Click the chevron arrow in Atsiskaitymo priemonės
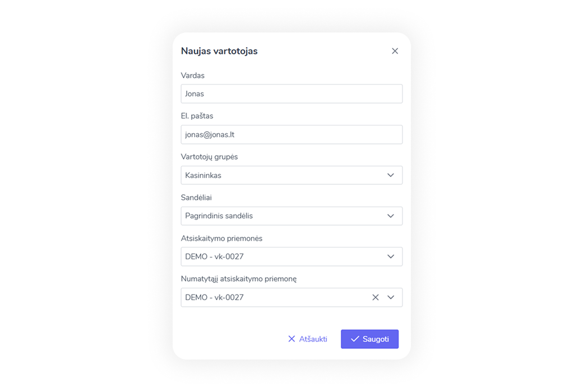Screen dimensions: 583x392 (x=391, y=256)
